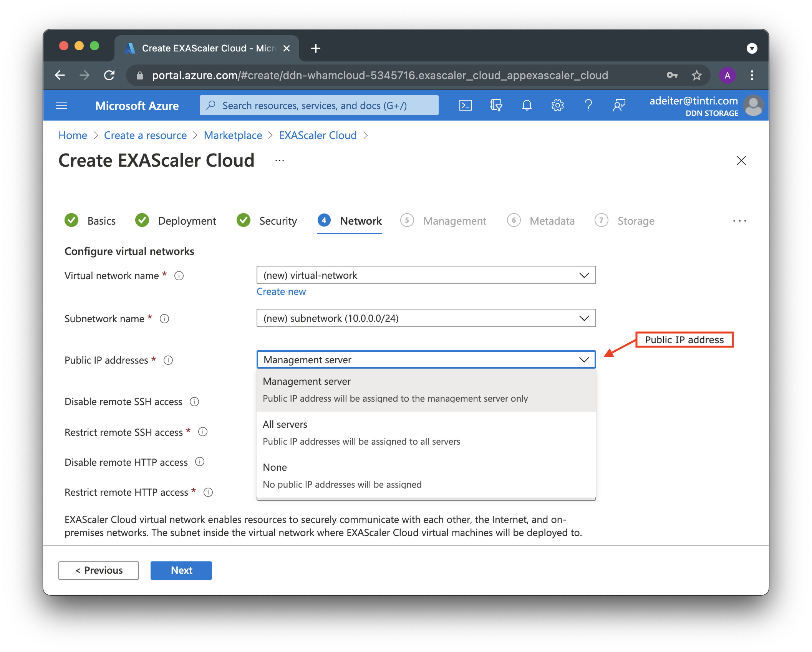Show info tooltip for Disable remote SSH access
The height and width of the screenshot is (652, 812).
coord(194,402)
